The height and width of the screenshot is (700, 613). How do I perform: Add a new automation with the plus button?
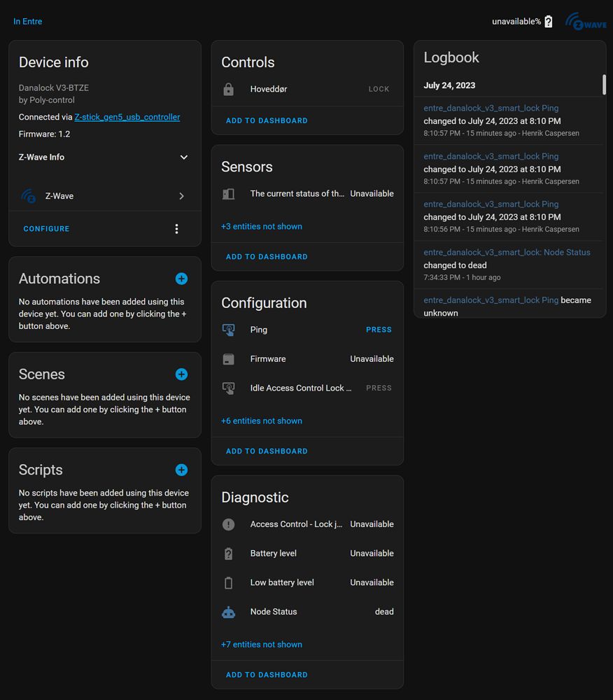pos(181,279)
